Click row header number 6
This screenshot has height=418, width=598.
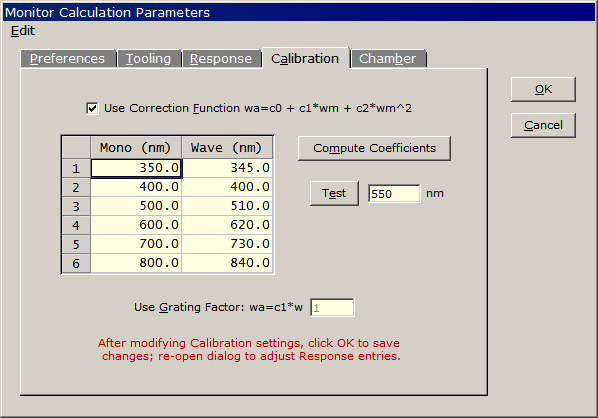[76, 263]
